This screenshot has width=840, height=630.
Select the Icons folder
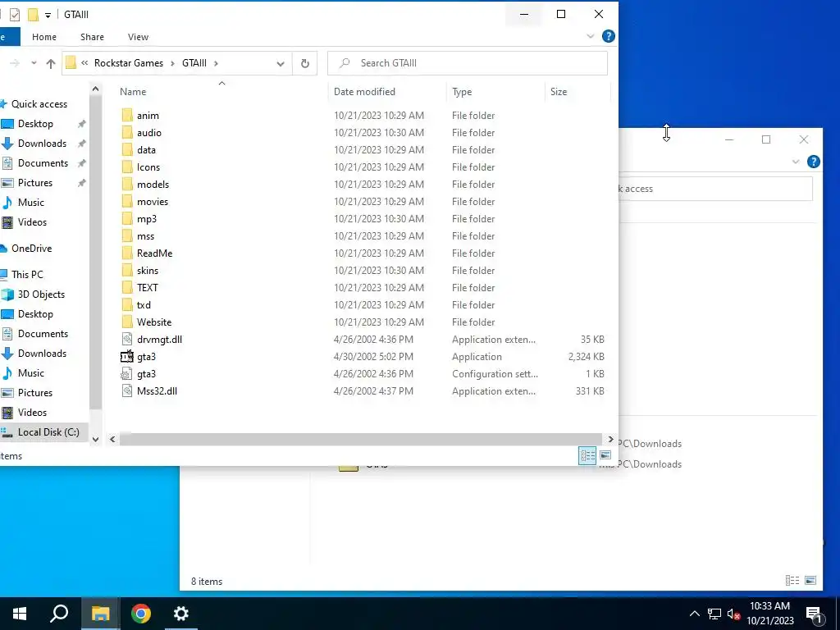(148, 167)
